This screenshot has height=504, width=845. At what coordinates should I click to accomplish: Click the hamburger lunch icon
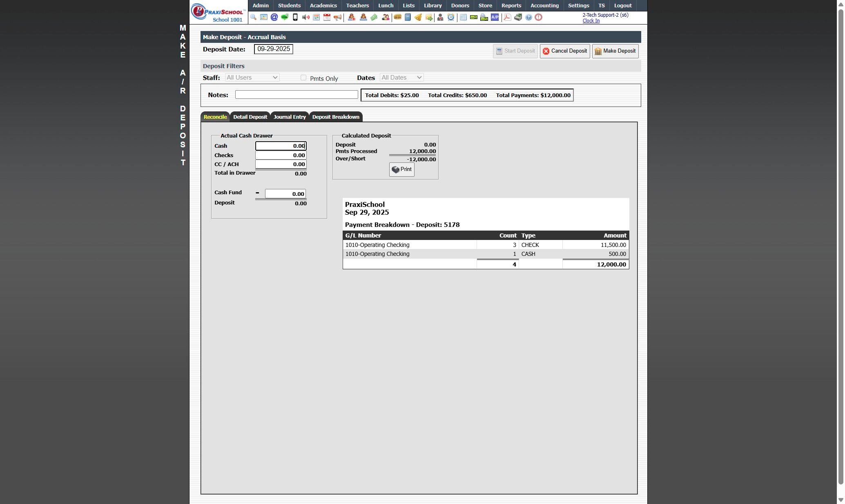[x=397, y=17]
